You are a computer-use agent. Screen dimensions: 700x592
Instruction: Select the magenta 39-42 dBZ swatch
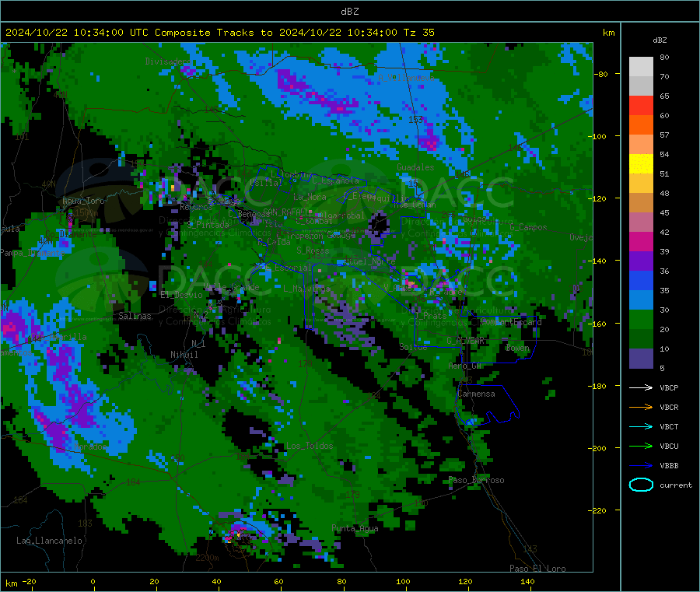click(641, 242)
